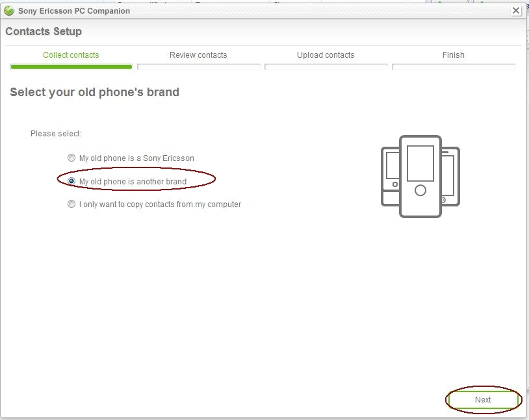Click the 'Sony Ericsson PC Companion' window title

(x=74, y=11)
